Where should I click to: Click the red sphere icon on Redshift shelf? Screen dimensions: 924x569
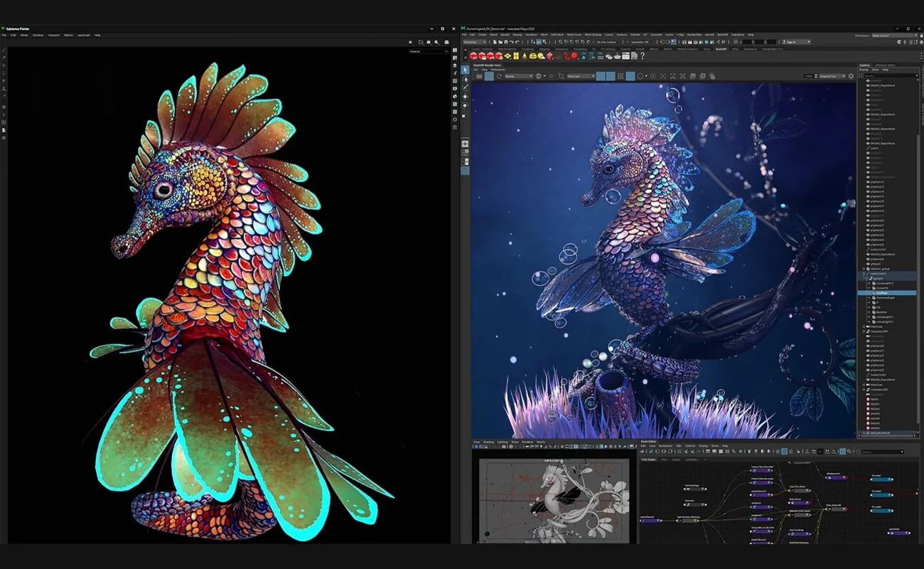pos(574,56)
